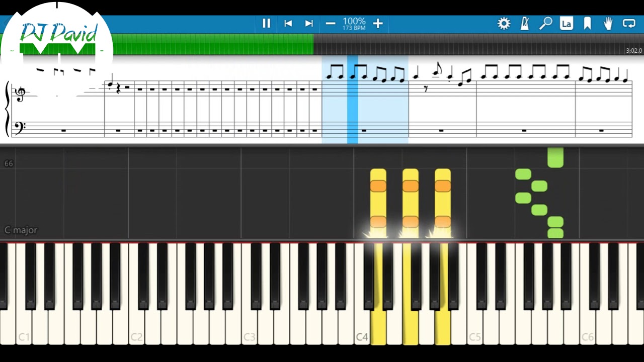Image resolution: width=644 pixels, height=362 pixels.
Task: Activate the sheet music zoom magnifier
Action: 546,23
